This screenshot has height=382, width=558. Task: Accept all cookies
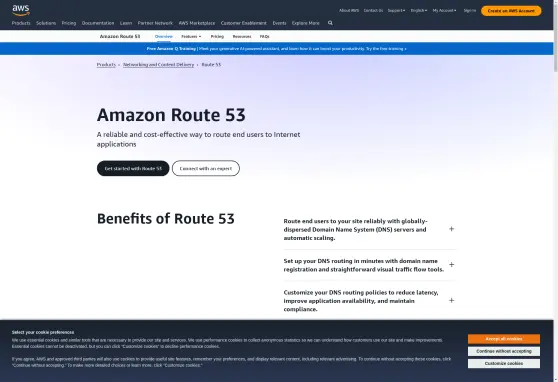pos(504,339)
